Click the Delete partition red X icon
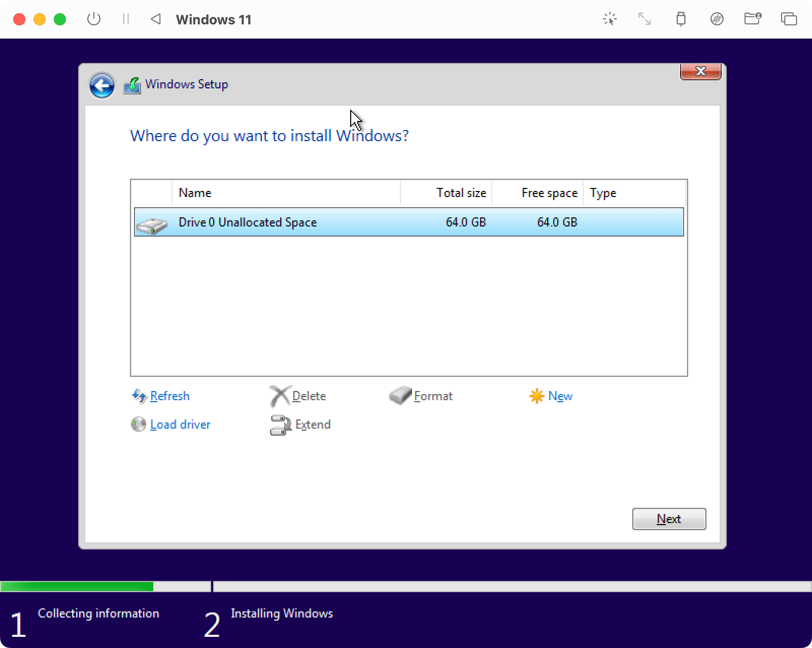Image resolution: width=812 pixels, height=648 pixels. [x=280, y=396]
